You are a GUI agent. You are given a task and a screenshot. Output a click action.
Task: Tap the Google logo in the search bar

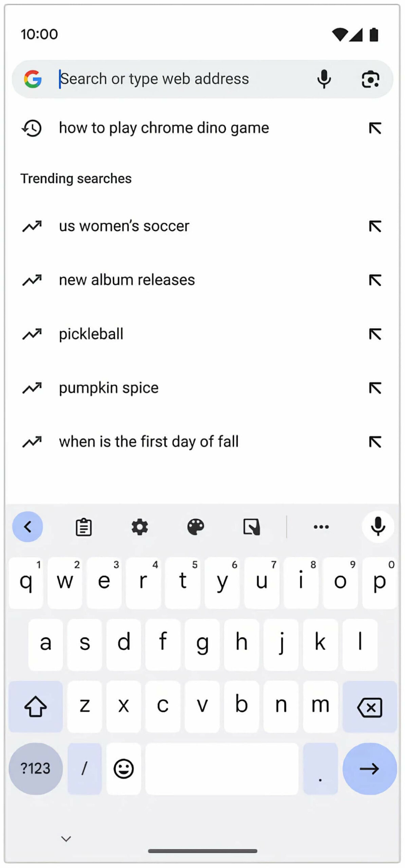coord(33,79)
